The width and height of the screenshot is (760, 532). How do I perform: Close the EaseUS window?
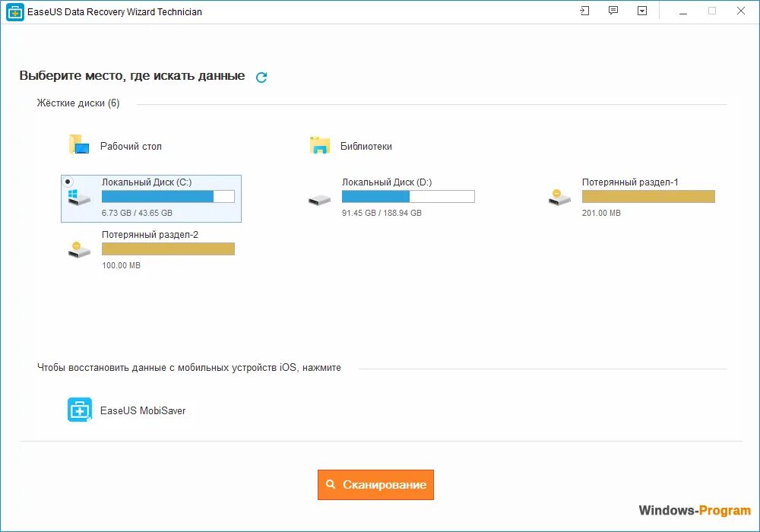click(740, 11)
